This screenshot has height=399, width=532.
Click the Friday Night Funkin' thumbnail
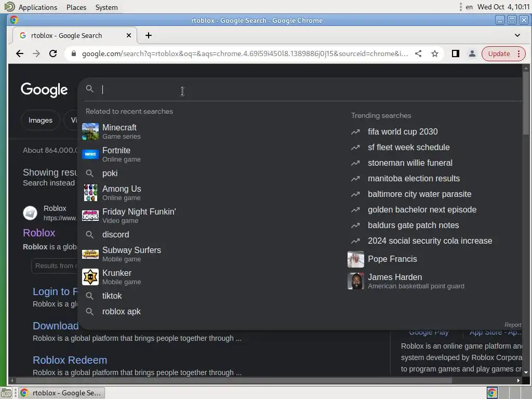[90, 216]
